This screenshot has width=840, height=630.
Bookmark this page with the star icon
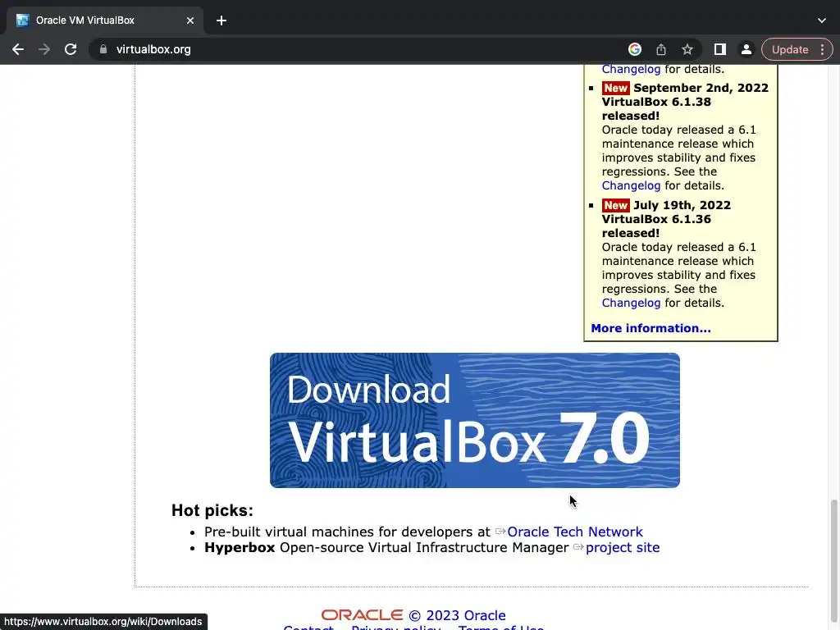[687, 49]
